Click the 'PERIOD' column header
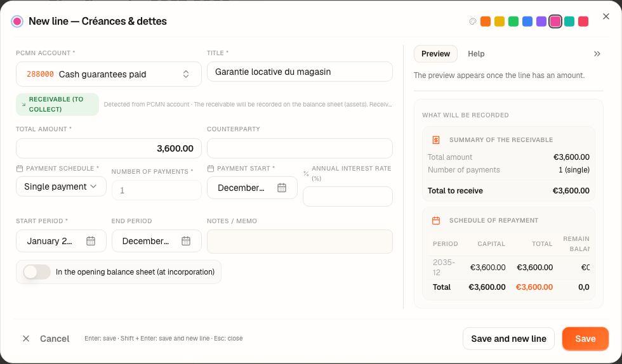 coord(445,244)
